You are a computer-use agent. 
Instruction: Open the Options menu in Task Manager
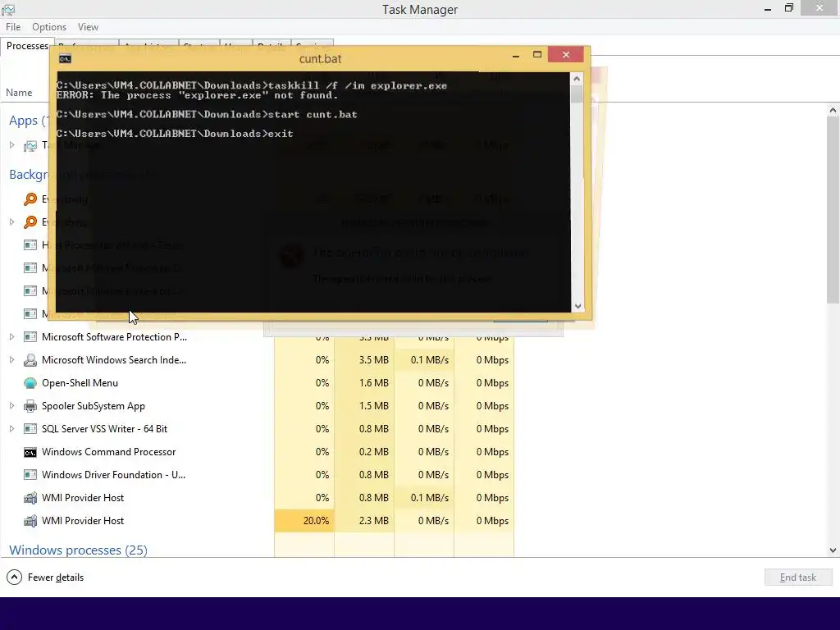click(48, 27)
